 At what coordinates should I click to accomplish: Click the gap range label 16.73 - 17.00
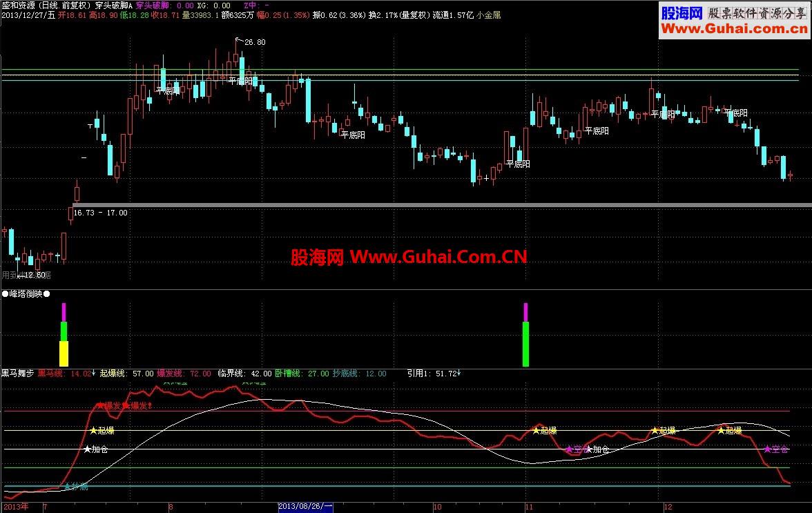(101, 213)
